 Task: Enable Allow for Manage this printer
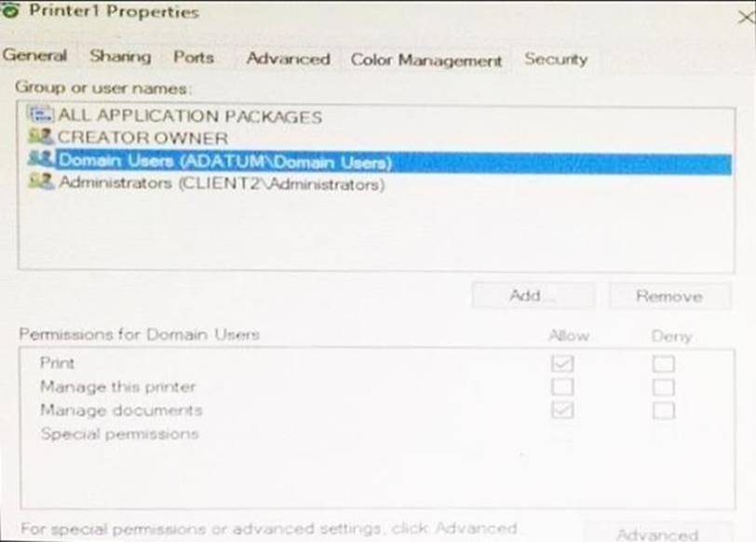562,386
